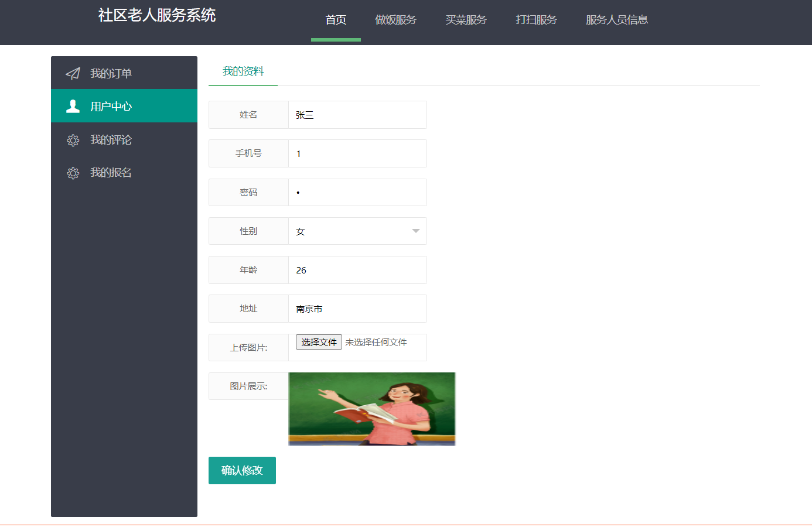Click the dropdown arrow on the gender field

point(415,231)
